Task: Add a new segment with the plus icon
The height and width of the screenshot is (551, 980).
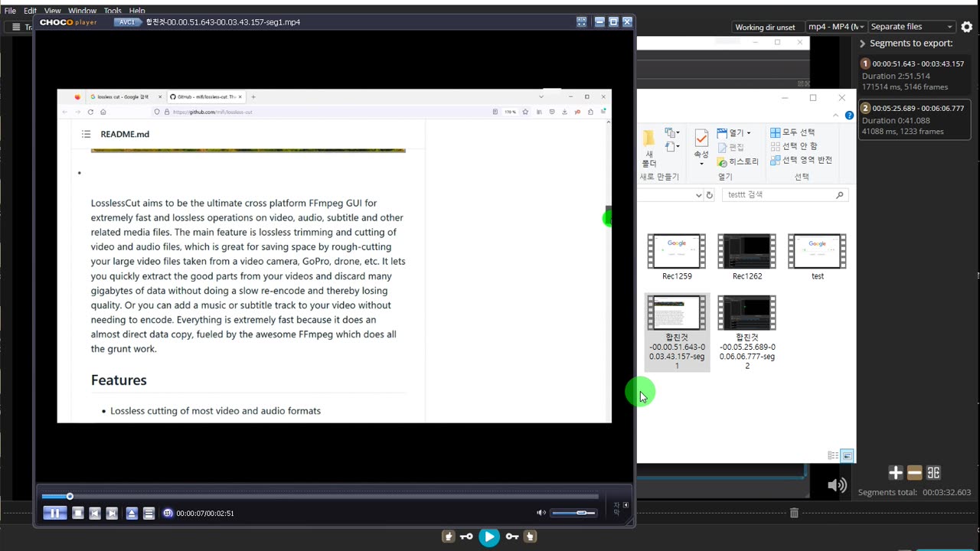Action: tap(895, 473)
